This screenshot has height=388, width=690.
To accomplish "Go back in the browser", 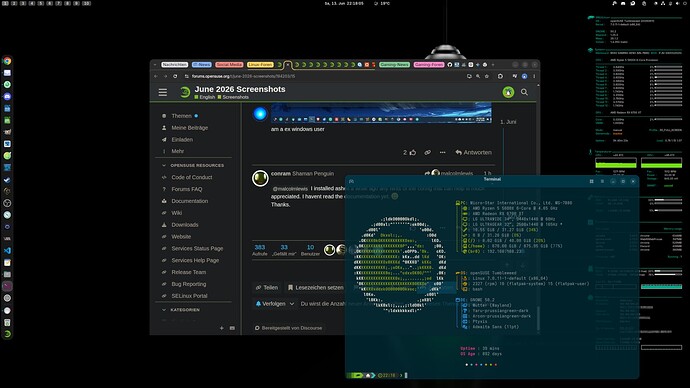I will point(156,76).
